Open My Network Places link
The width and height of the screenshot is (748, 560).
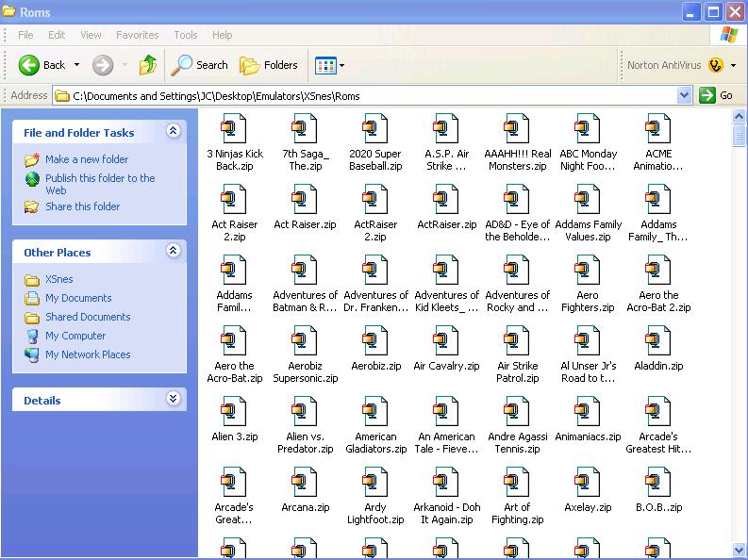[88, 354]
